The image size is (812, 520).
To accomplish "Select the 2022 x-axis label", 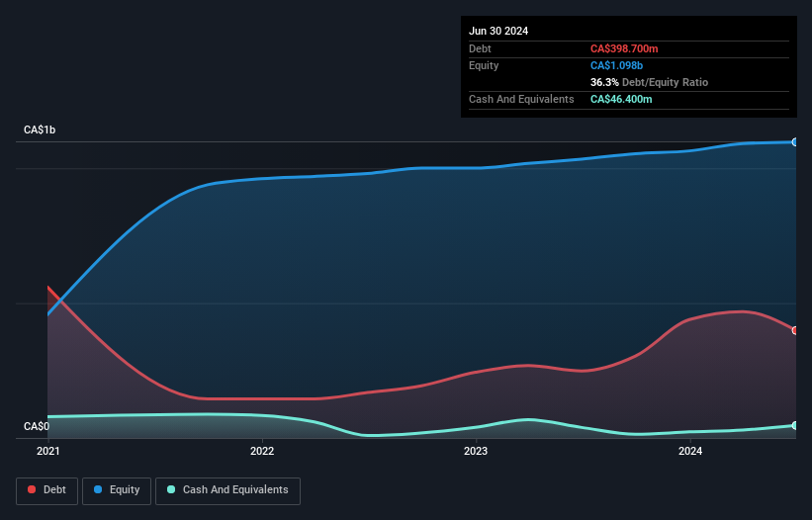I will point(262,451).
